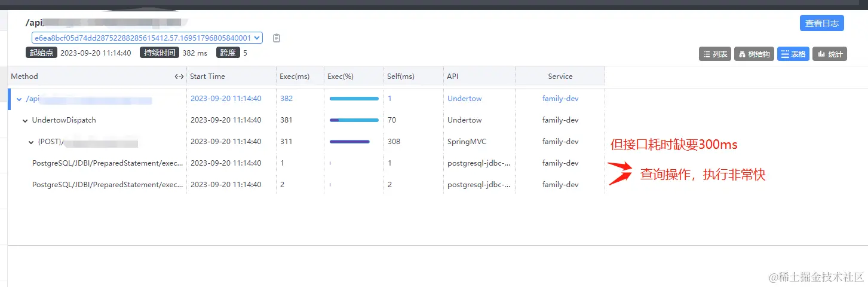Click the Exec(%) bar of the root span
Viewport: 868px width, 287px height.
[354, 99]
